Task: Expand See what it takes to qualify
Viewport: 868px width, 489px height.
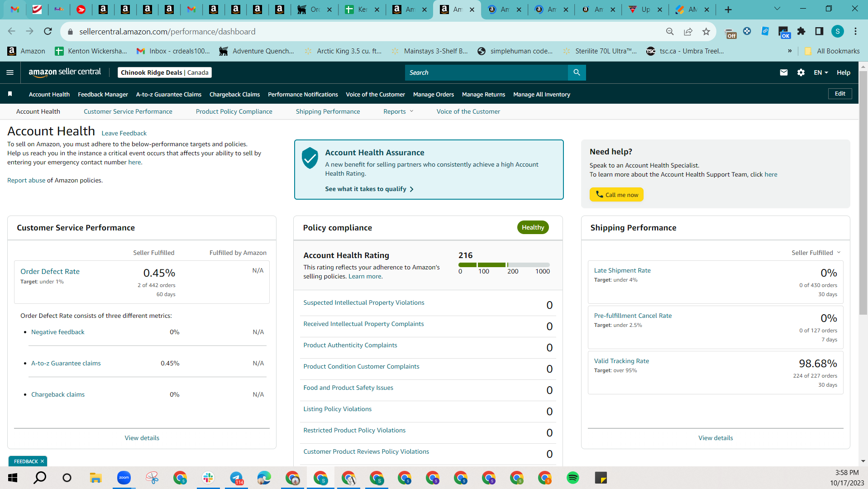Action: pos(369,189)
